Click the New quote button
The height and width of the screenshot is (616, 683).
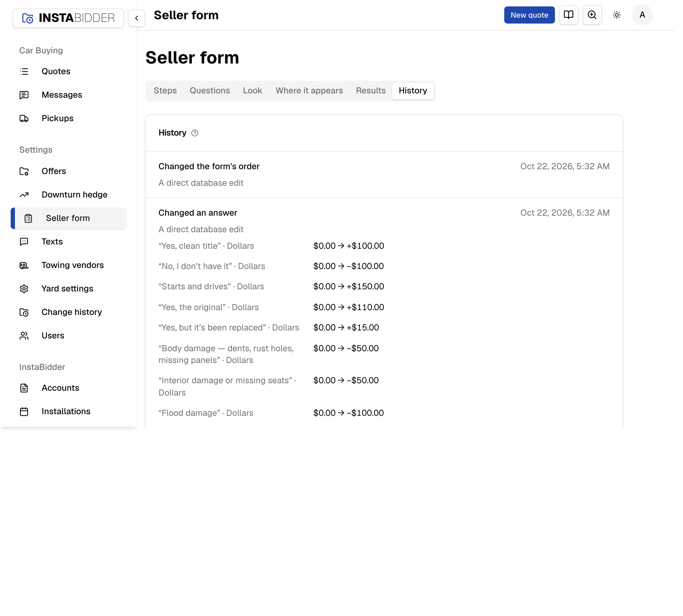[529, 15]
